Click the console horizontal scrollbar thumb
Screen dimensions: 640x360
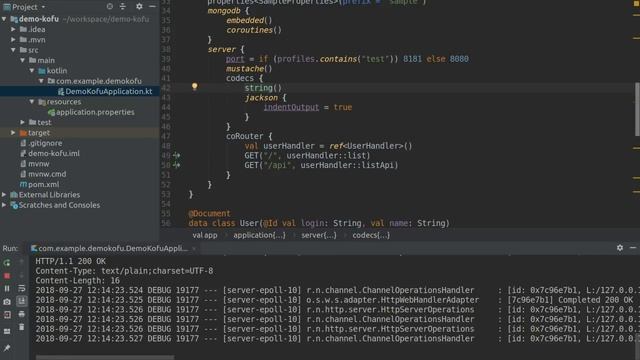pyautogui.click(x=105, y=358)
